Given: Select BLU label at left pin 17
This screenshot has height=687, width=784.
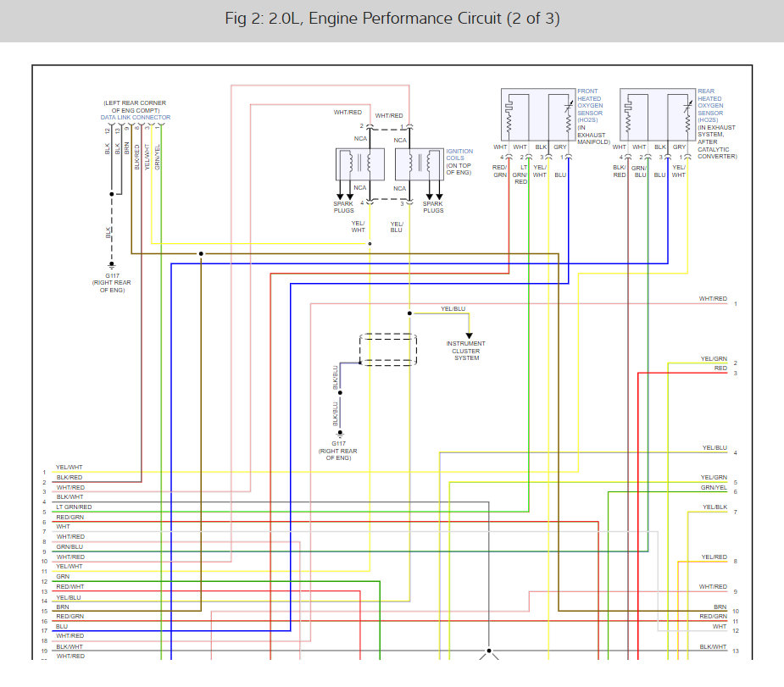Looking at the screenshot, I should (x=62, y=627).
